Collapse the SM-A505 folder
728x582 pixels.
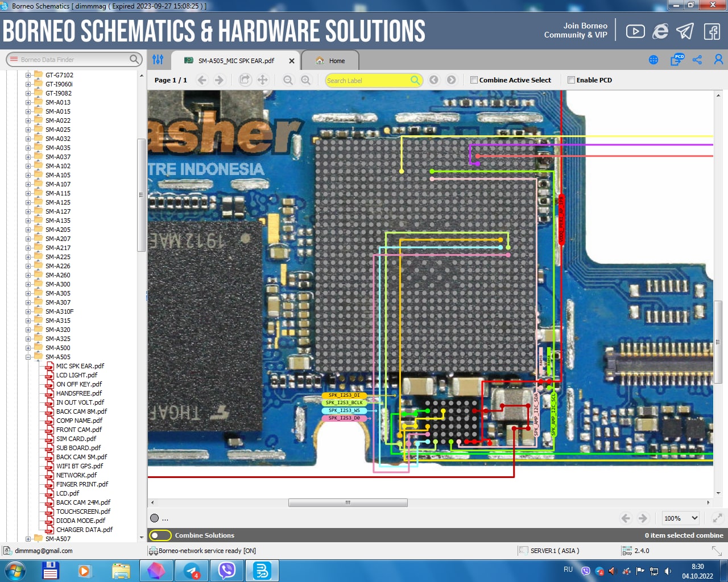tap(28, 357)
